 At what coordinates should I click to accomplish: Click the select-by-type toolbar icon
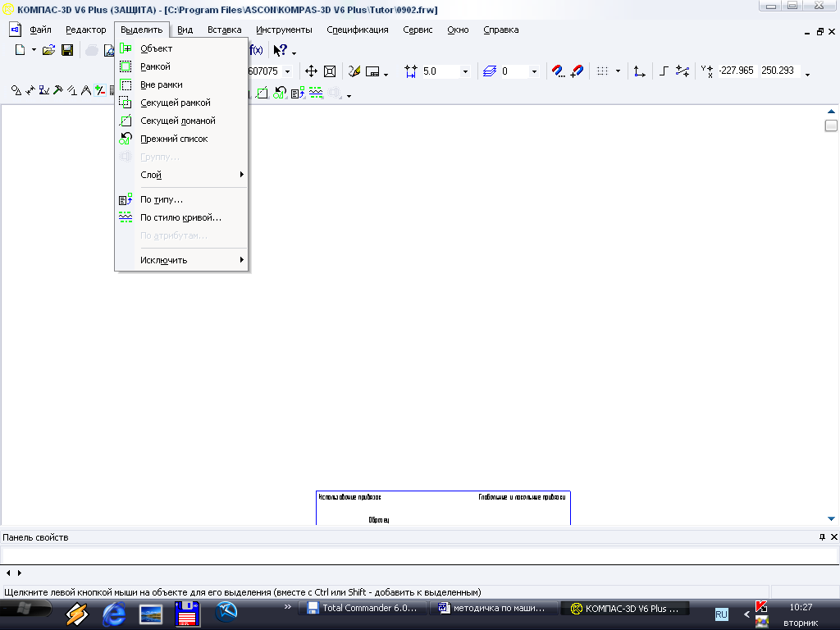(298, 93)
